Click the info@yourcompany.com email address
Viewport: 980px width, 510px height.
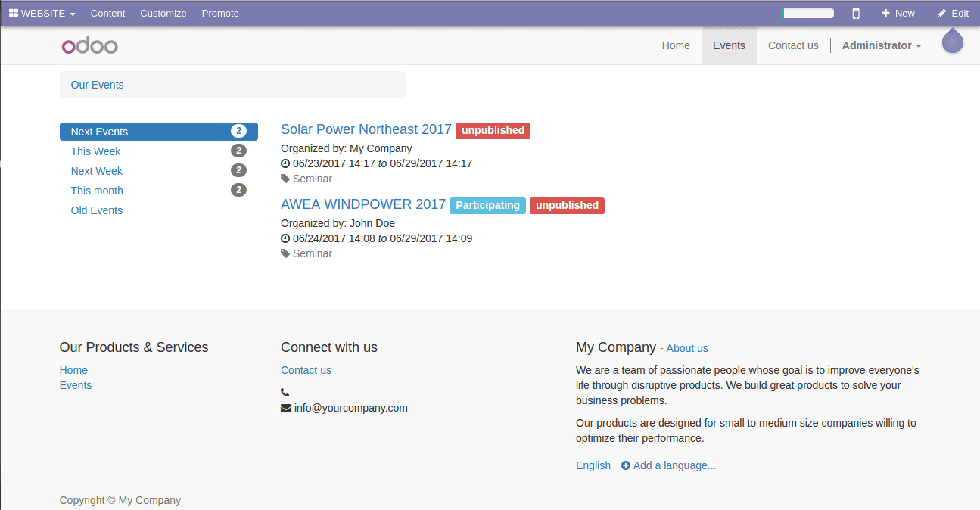[351, 408]
